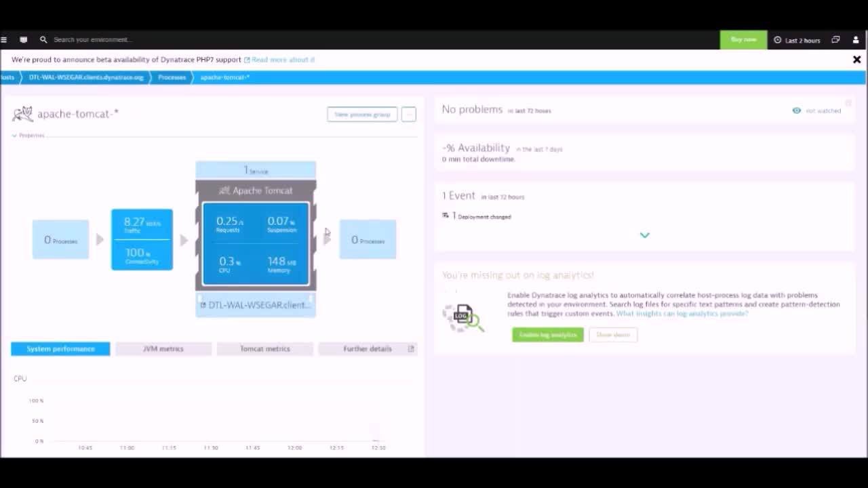Open 'What insights can log analytics provide?' link
The height and width of the screenshot is (488, 868).
coord(682,314)
